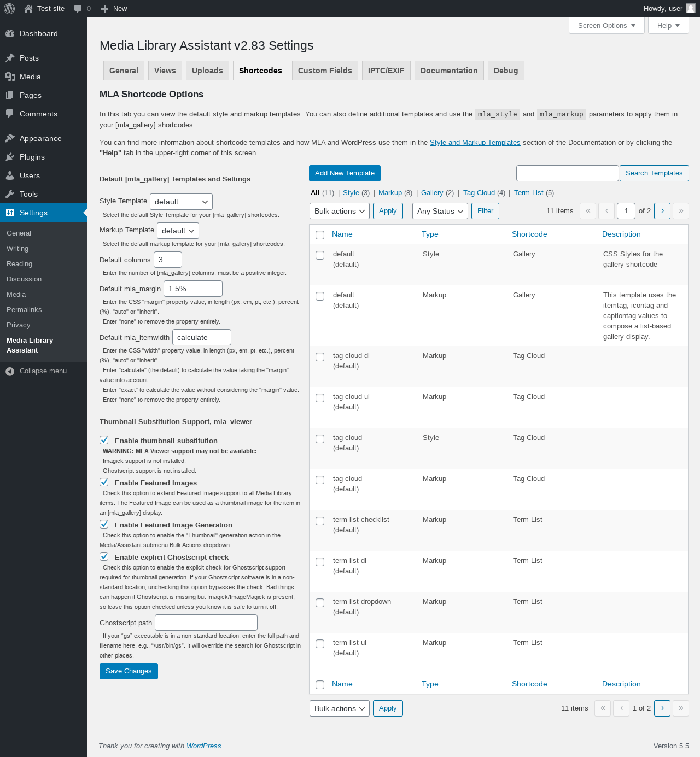Switch to the Custom Fields tab

point(325,71)
